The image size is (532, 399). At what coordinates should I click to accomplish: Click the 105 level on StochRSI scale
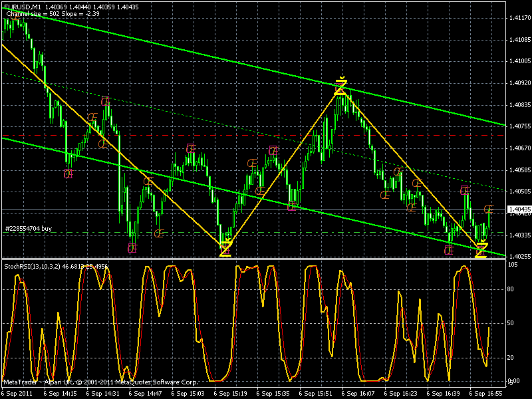pos(513,265)
